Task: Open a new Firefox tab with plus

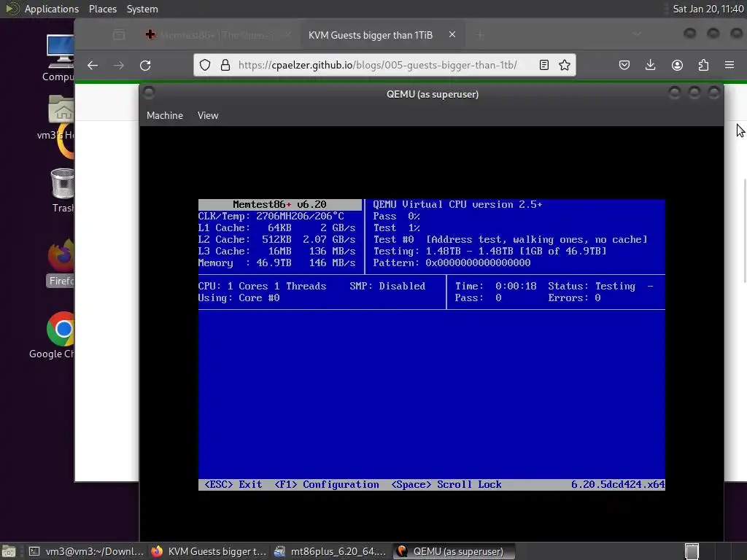Action: point(480,35)
